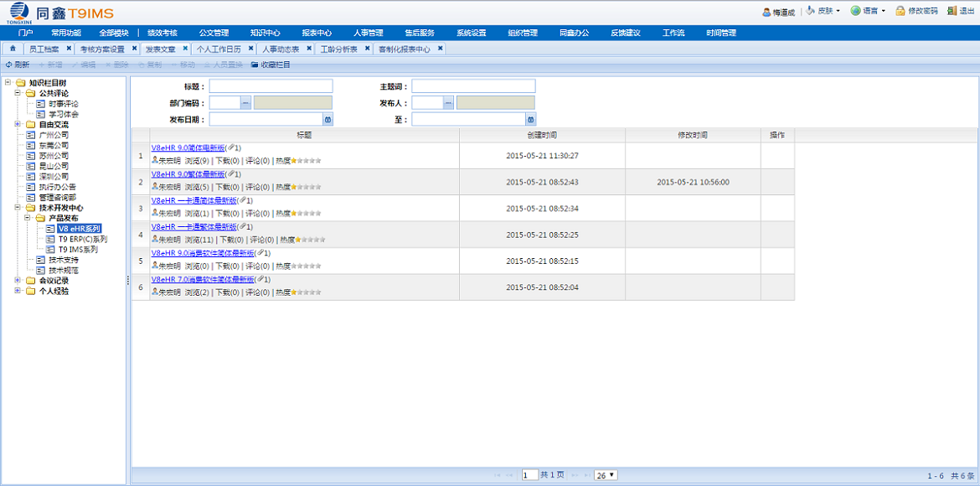This screenshot has width=980, height=486.
Task: Click the 刷新 refresh toolbar icon
Action: click(x=9, y=65)
